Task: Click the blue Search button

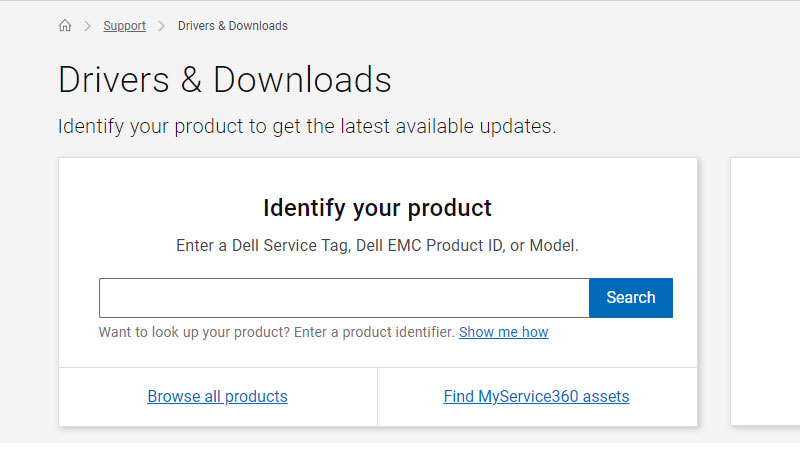Action: [631, 298]
